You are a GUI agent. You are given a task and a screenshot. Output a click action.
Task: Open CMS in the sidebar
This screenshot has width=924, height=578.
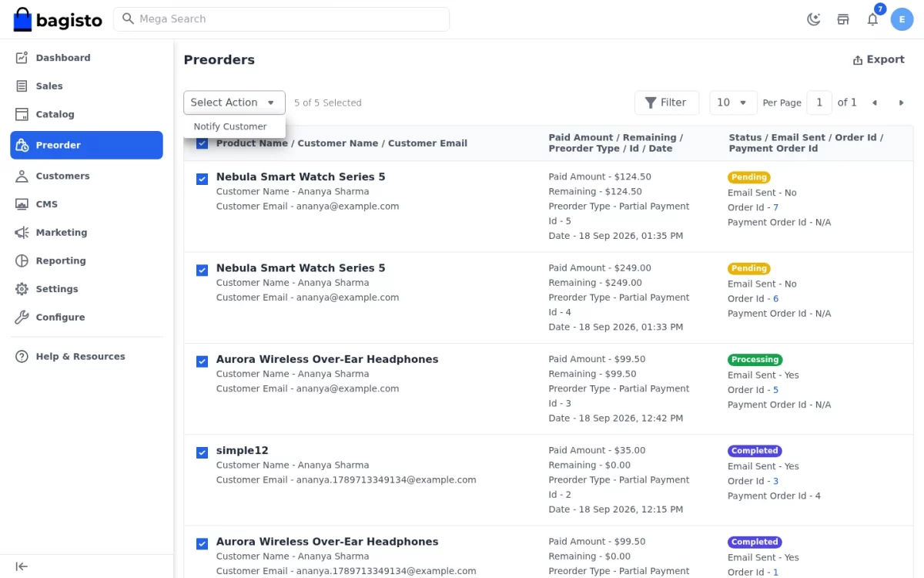click(86, 204)
